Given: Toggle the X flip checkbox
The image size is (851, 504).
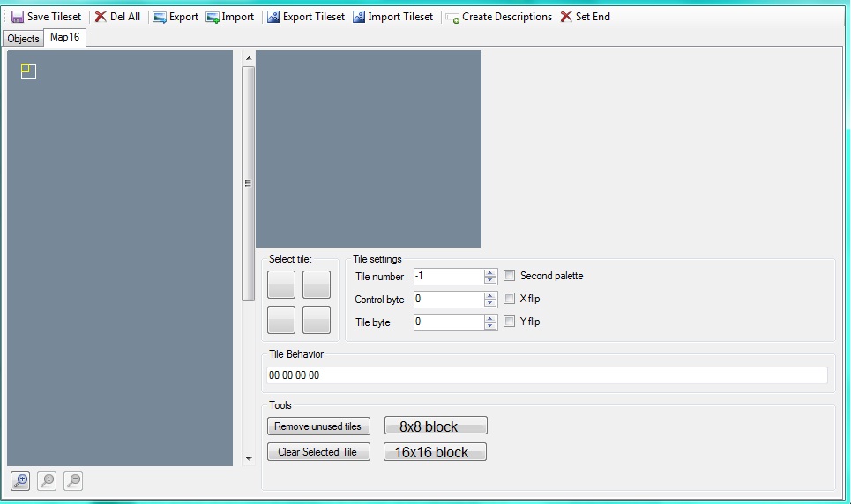Looking at the screenshot, I should click(x=509, y=299).
